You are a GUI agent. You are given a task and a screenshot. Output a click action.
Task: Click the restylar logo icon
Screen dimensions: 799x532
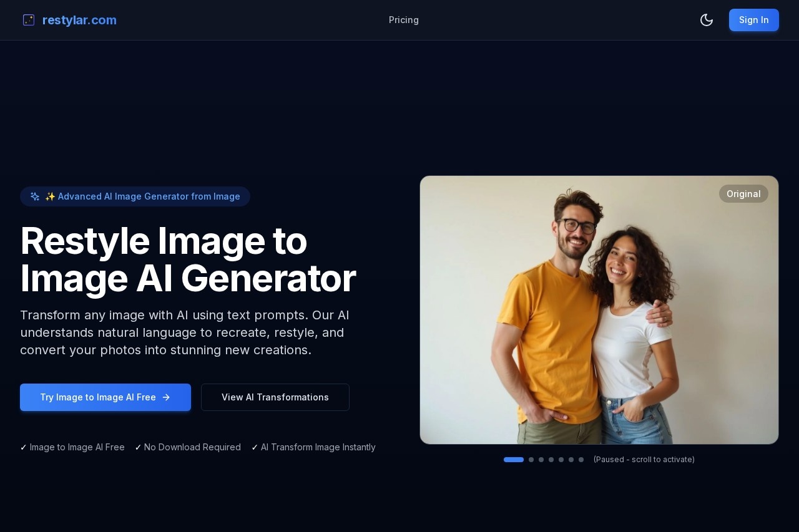[x=29, y=20]
